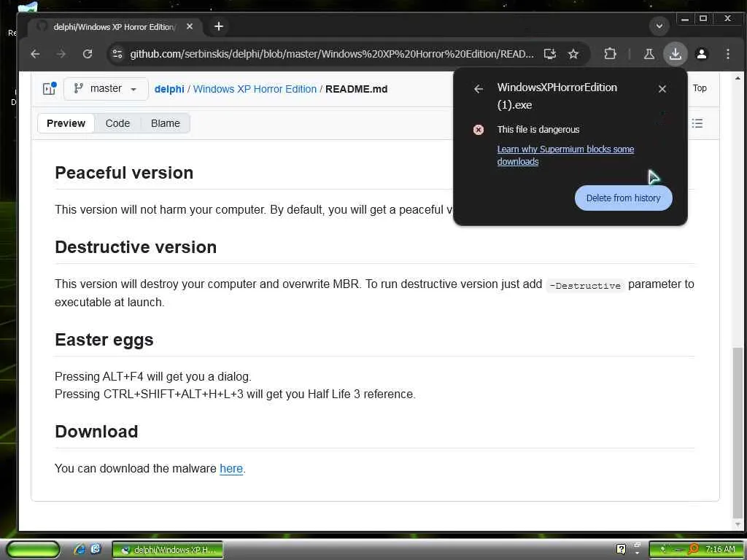Click the 7:16 AM clock
Image resolution: width=747 pixels, height=560 pixels.
coord(720,549)
